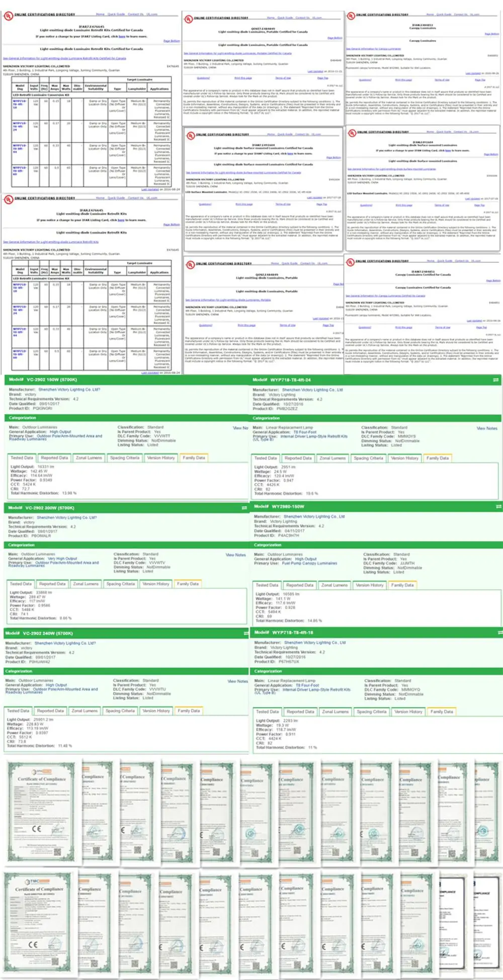Click compare arrows icon on VC-2902 240W header
503x980 pixels.
pyautogui.click(x=245, y=633)
